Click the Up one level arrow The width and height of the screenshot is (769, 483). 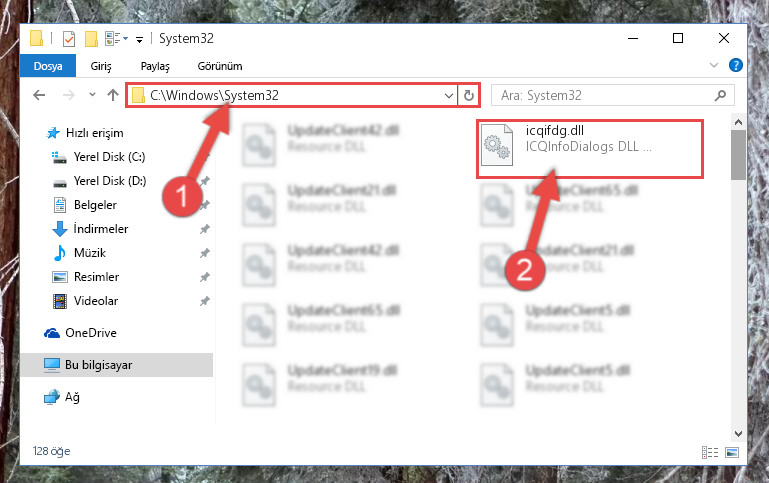(113, 95)
